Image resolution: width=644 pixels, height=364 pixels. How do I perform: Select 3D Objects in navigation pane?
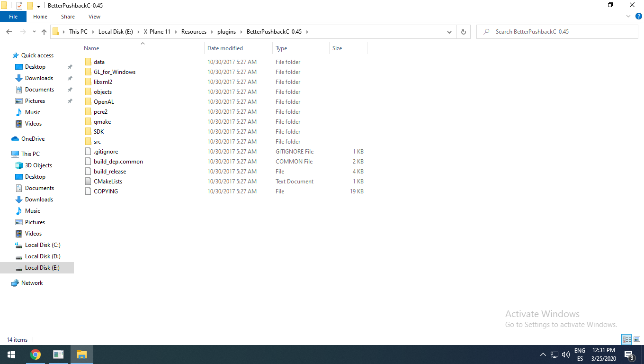coord(38,165)
